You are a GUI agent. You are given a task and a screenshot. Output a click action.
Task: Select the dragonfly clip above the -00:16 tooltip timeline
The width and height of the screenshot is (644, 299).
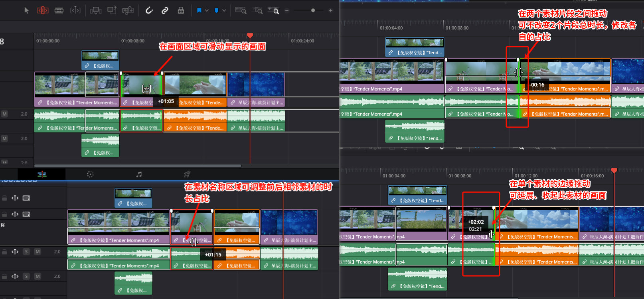[x=482, y=76]
